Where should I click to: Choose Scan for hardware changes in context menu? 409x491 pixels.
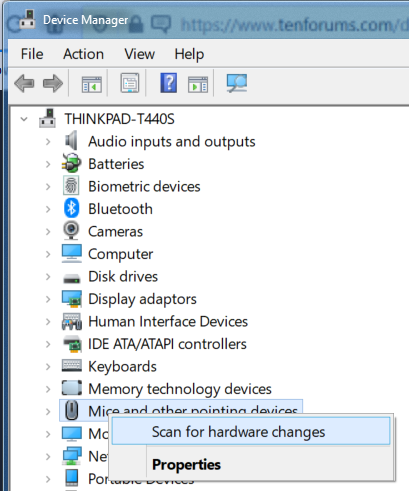[x=251, y=432]
